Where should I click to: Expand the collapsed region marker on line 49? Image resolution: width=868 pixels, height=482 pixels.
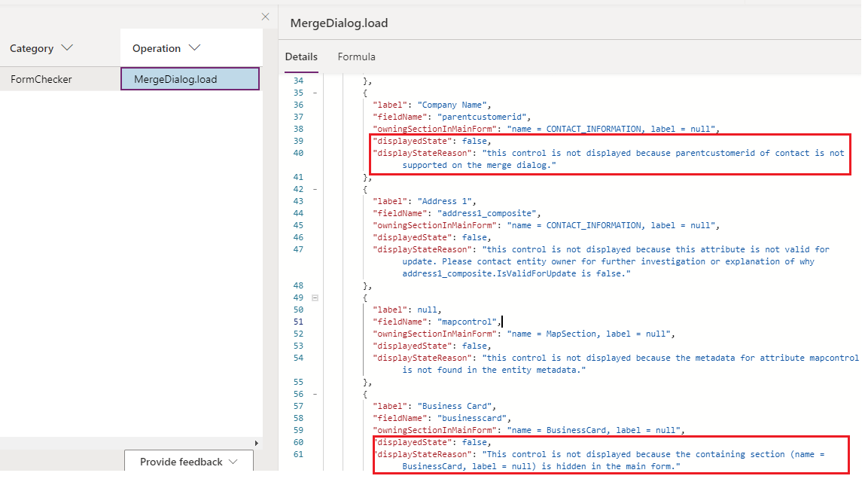[x=314, y=297]
